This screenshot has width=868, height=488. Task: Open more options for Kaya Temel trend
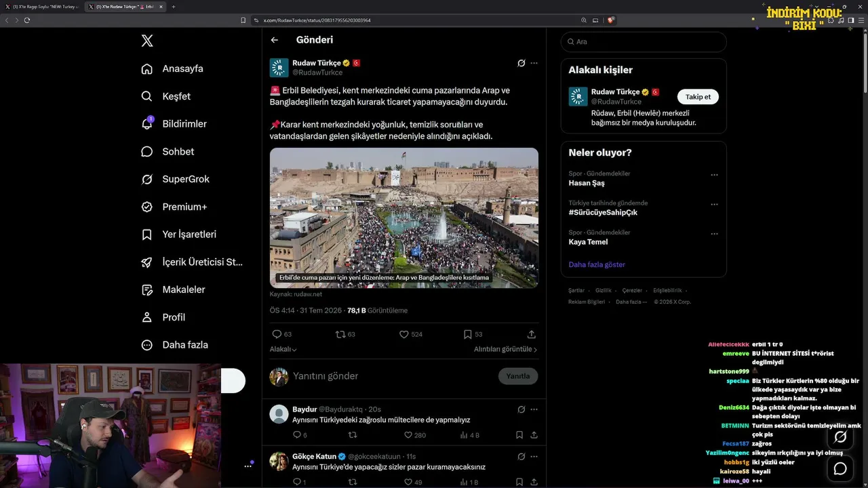point(714,234)
